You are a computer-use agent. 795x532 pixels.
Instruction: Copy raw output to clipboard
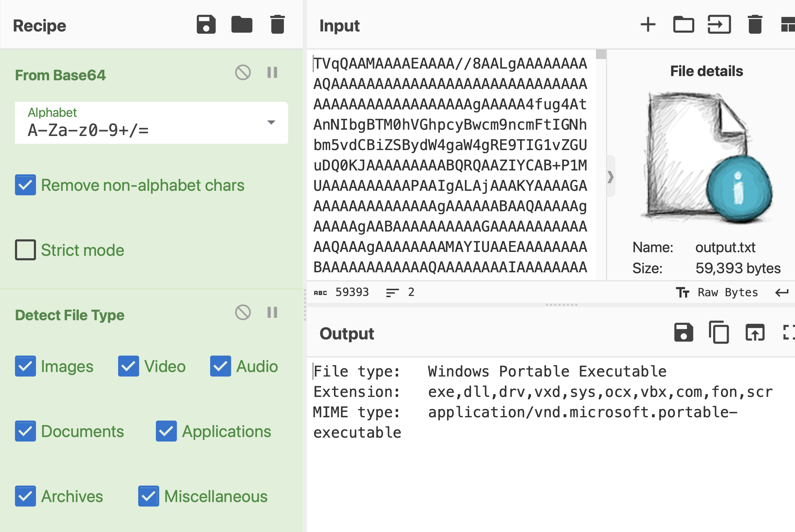coord(719,332)
